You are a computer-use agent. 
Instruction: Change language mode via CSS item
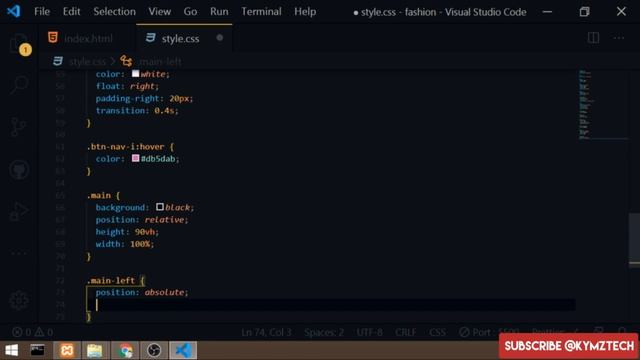[x=438, y=332]
